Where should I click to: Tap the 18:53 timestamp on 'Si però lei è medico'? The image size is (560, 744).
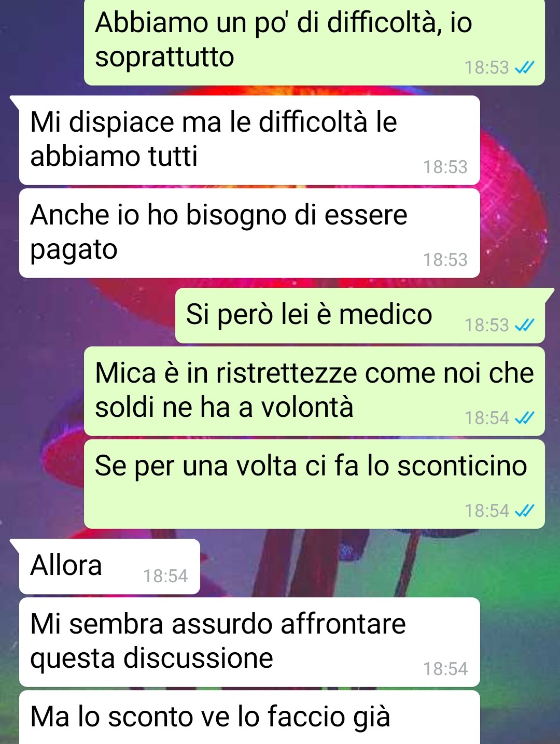[486, 325]
